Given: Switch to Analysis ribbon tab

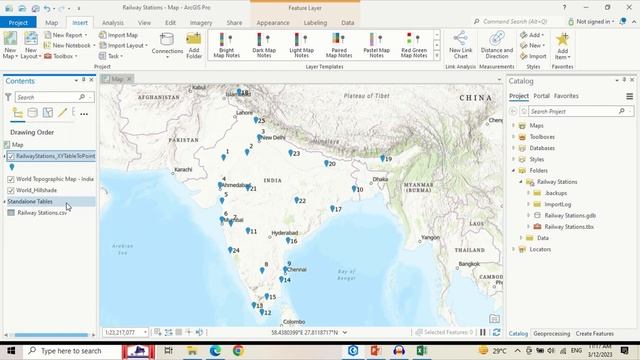Looking at the screenshot, I should click(113, 23).
